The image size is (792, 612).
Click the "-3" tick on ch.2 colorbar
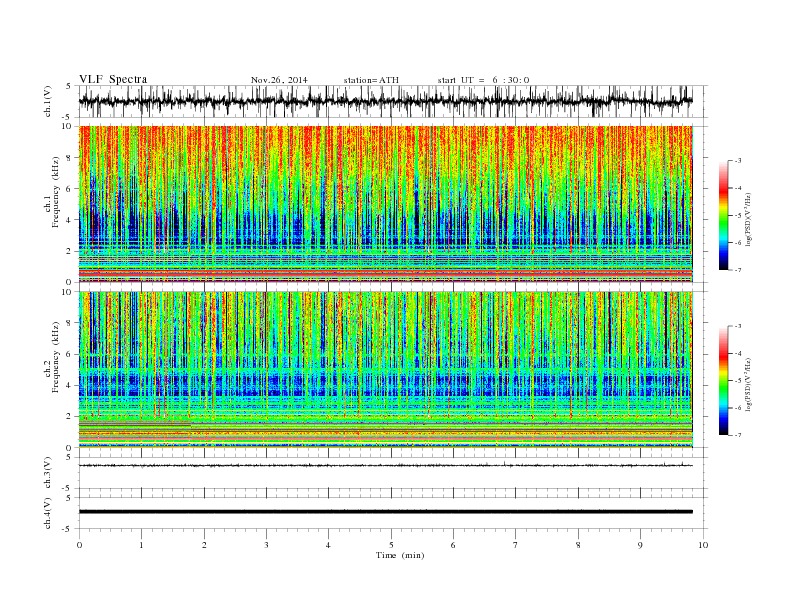pyautogui.click(x=737, y=326)
